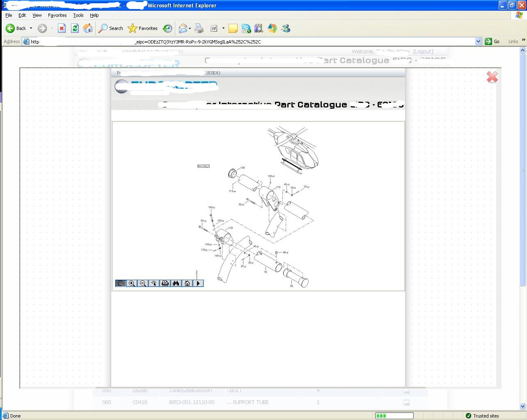Click the zoom out magnifier on diagram
Screen dimensions: 527x420
tap(143, 283)
